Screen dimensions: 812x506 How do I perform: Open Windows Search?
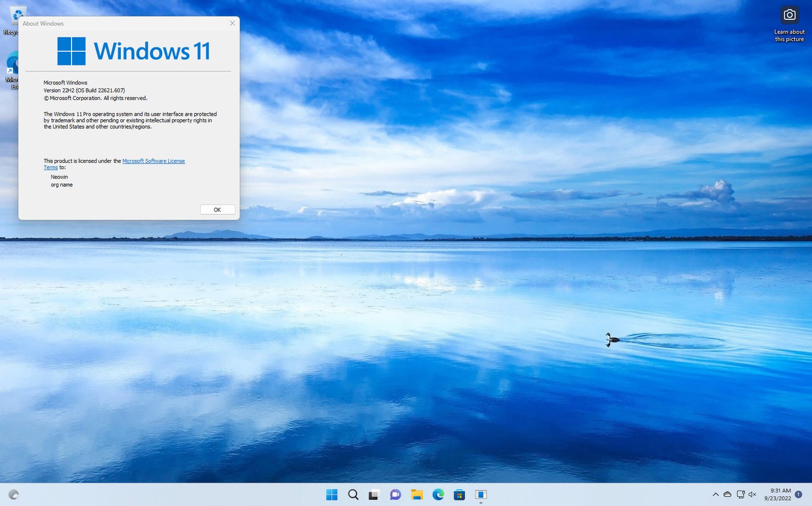point(353,494)
